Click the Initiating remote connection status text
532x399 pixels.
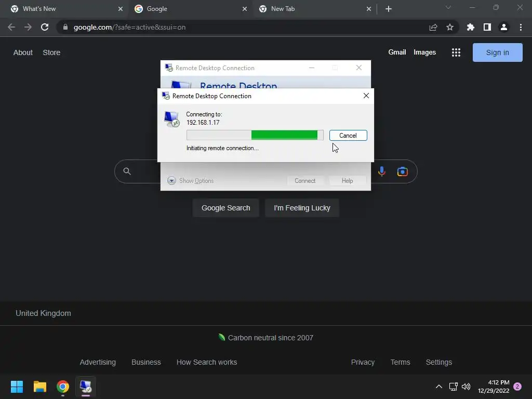[222, 148]
